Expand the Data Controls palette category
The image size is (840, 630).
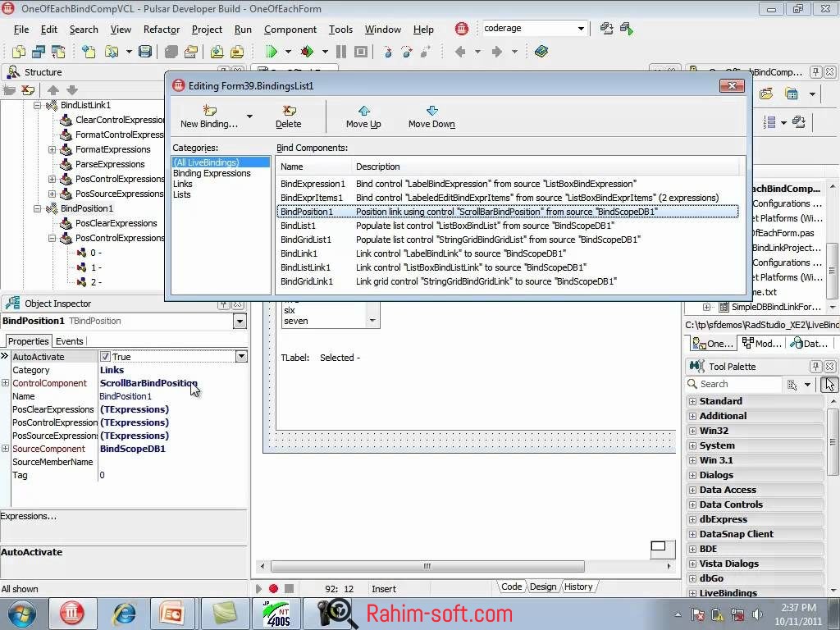pos(692,504)
